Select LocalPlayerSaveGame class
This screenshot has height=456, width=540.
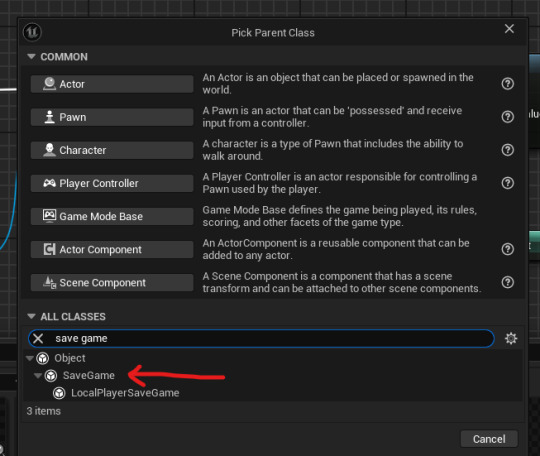click(x=125, y=393)
